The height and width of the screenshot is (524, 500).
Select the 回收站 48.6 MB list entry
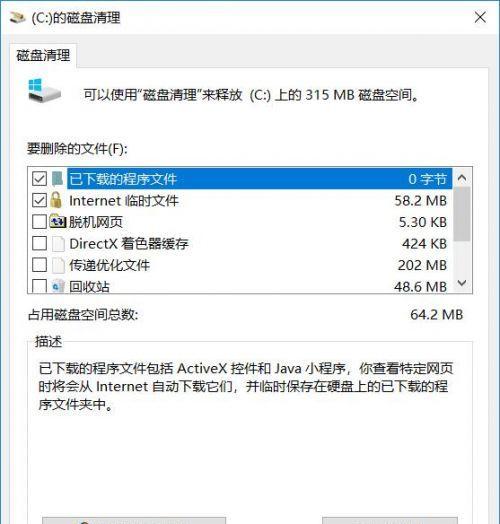coord(240,286)
